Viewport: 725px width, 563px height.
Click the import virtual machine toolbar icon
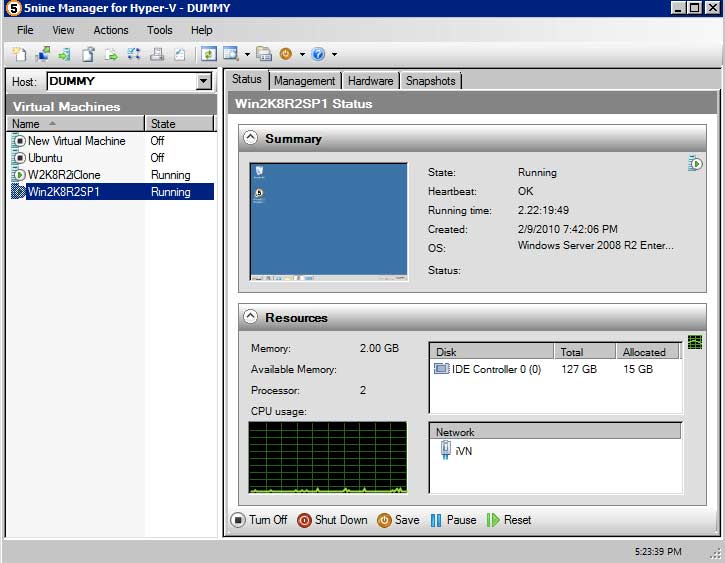click(65, 54)
